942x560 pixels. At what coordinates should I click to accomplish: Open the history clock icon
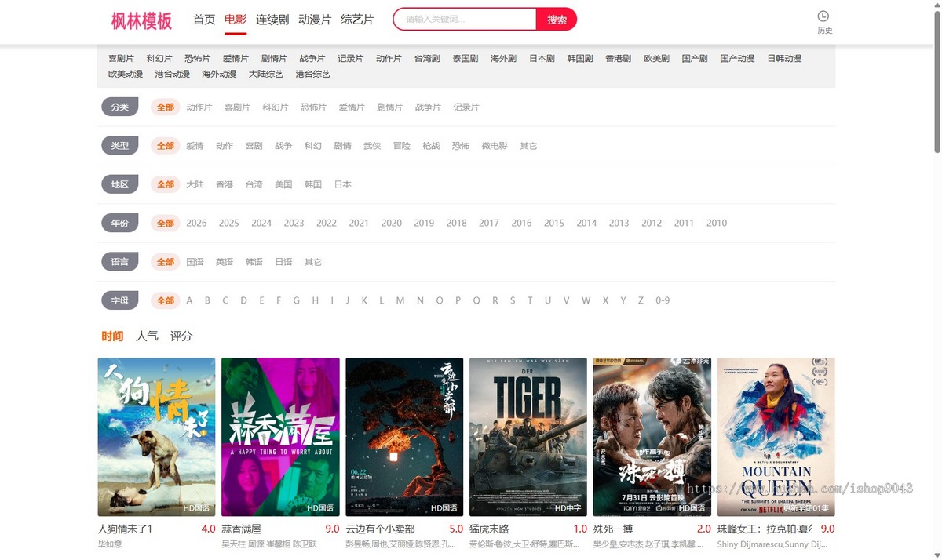click(823, 16)
